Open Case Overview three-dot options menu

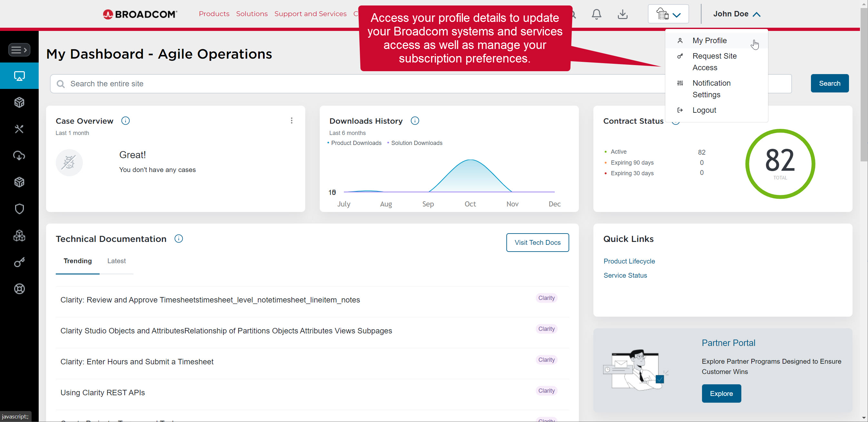[291, 120]
